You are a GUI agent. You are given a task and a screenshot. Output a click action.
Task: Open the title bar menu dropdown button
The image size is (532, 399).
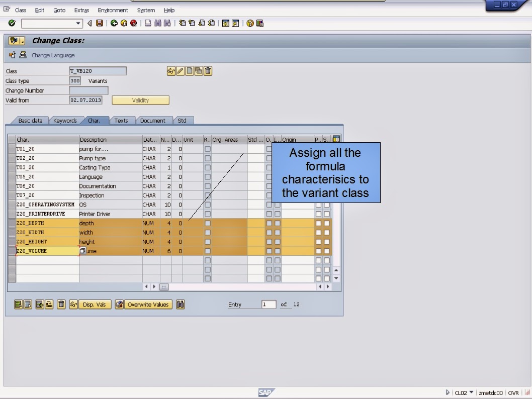coord(17,41)
